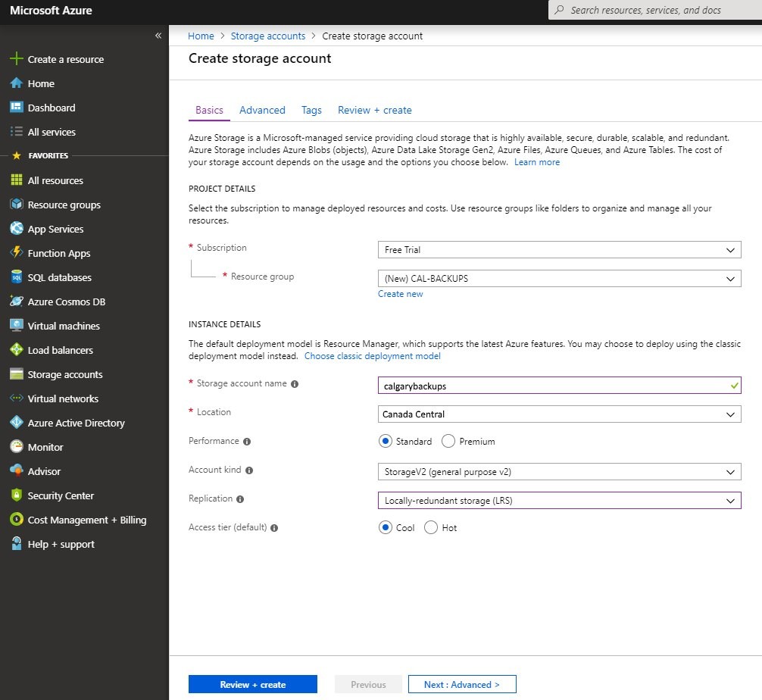The image size is (762, 700).
Task: Open the SQL databases icon in sidebar
Action: pyautogui.click(x=16, y=277)
